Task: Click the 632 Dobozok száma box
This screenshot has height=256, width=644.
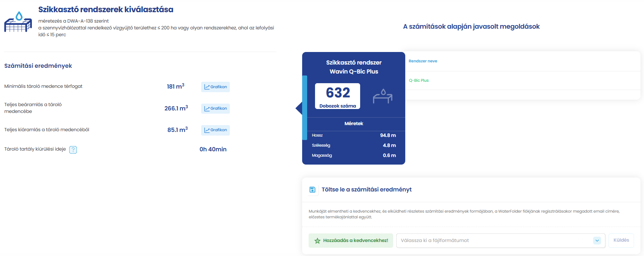Action: pyautogui.click(x=338, y=96)
